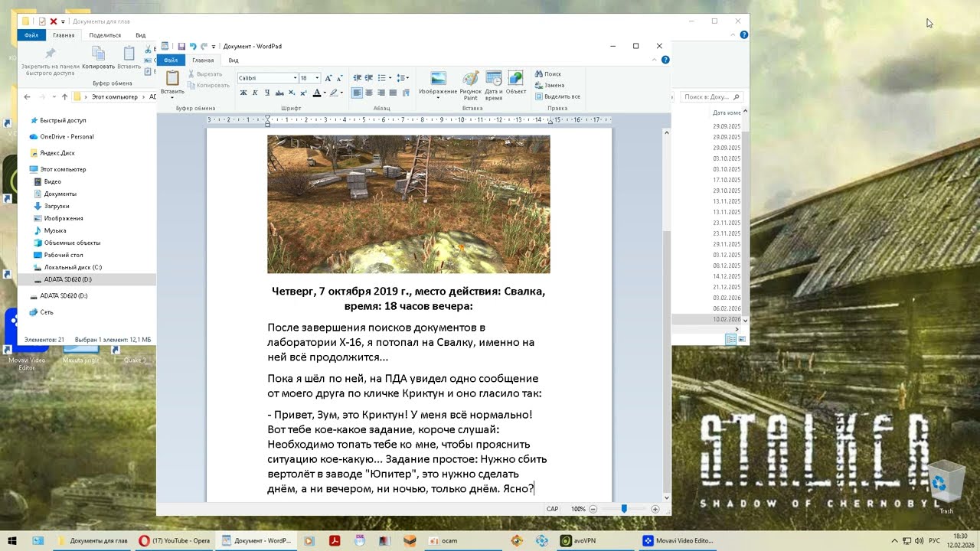Shrink font size with the smaller A icon
This screenshot has height=551, width=980.
pyautogui.click(x=339, y=78)
